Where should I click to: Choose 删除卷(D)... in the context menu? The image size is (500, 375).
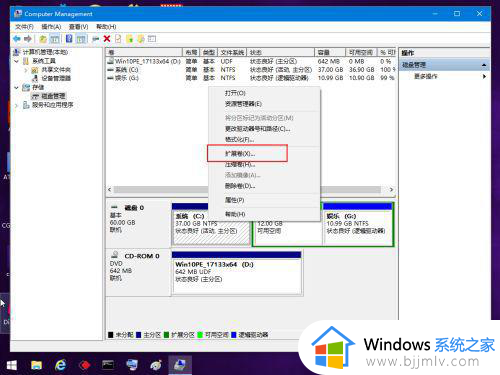click(264, 186)
